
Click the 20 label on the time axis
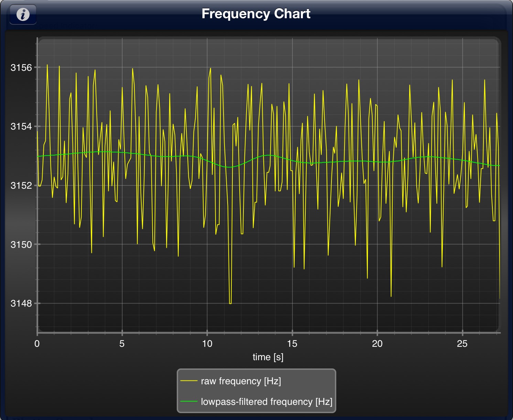[377, 344]
